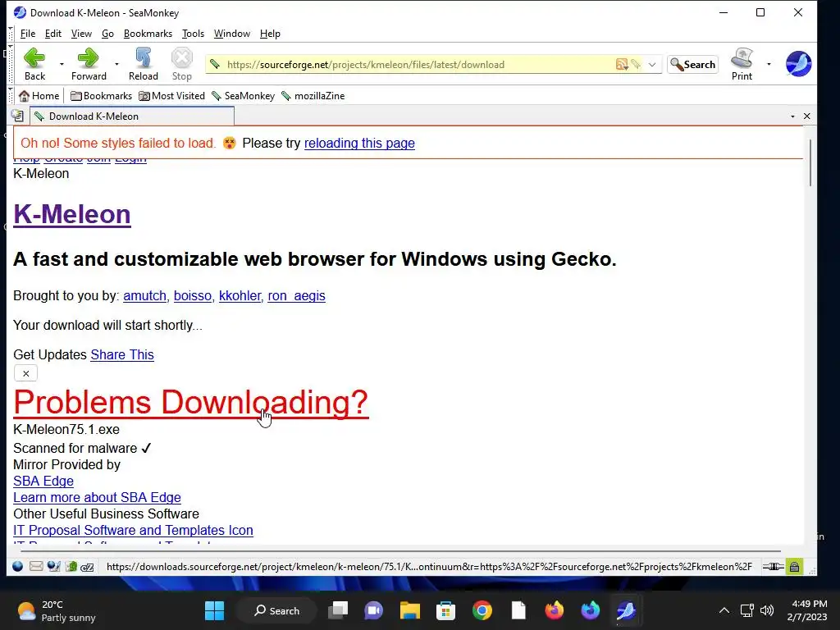
Task: Show hidden system tray icons chevron
Action: point(724,610)
